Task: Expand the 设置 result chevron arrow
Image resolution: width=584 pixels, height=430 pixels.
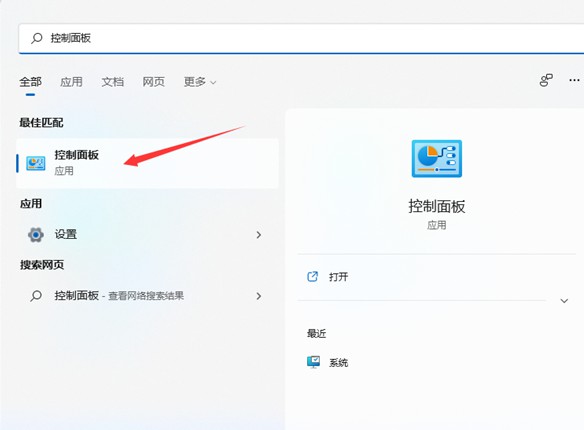Action: pos(259,235)
